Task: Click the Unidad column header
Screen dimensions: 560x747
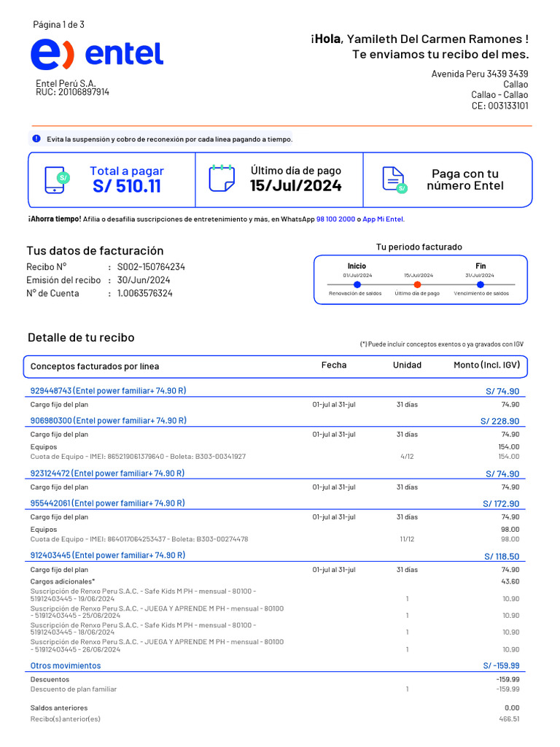Action: point(407,365)
